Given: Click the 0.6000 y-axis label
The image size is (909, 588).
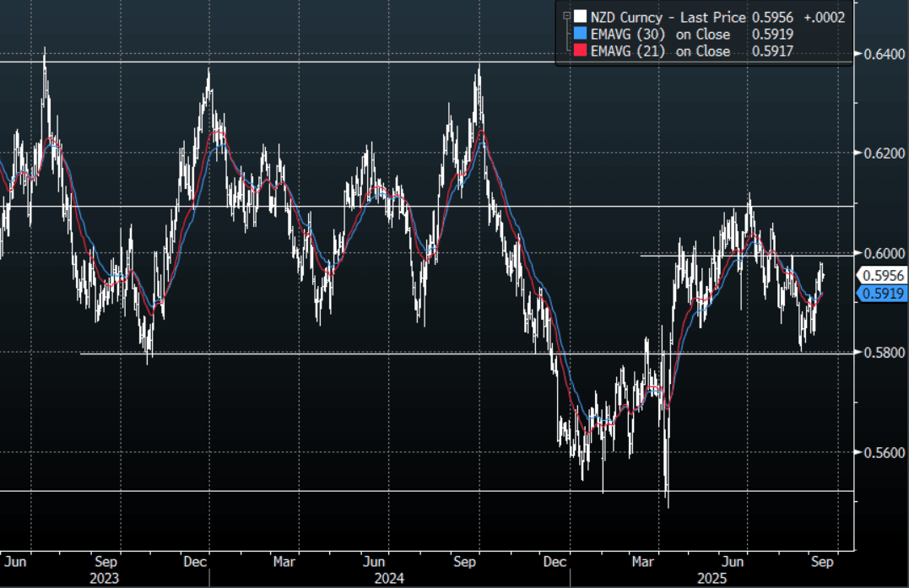Looking at the screenshot, I should click(880, 253).
